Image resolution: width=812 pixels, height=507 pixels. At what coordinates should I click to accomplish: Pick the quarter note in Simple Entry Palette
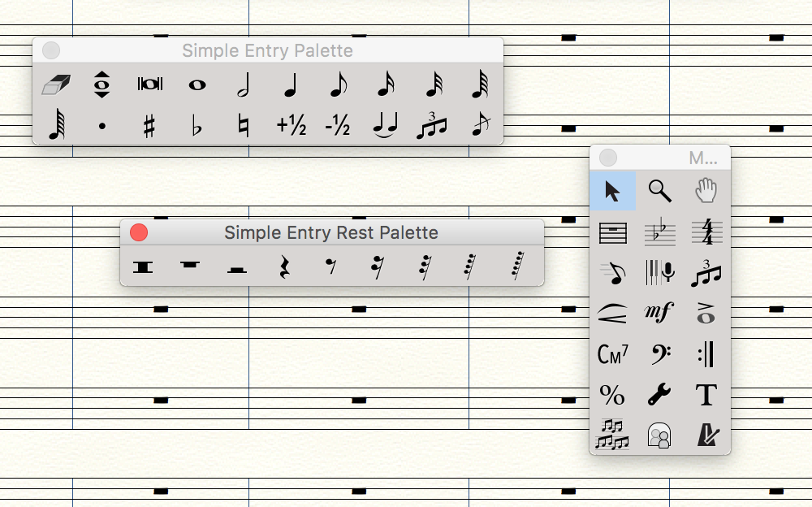point(290,84)
